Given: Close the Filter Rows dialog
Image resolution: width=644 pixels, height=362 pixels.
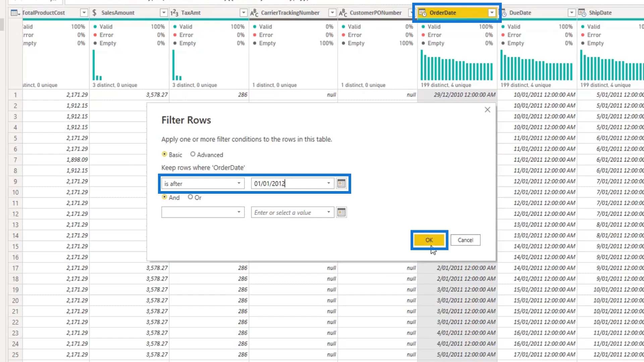Looking at the screenshot, I should pos(487,109).
